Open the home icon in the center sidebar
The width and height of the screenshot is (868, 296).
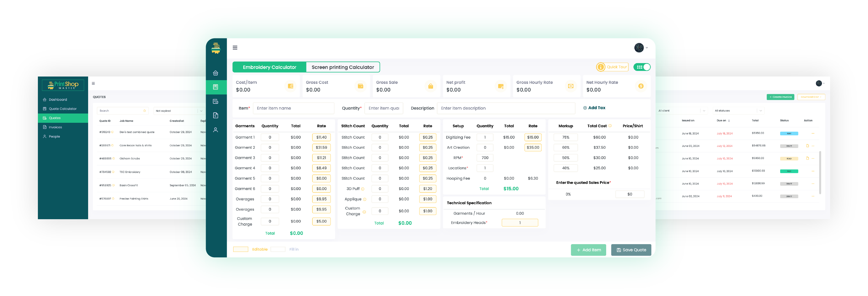216,73
